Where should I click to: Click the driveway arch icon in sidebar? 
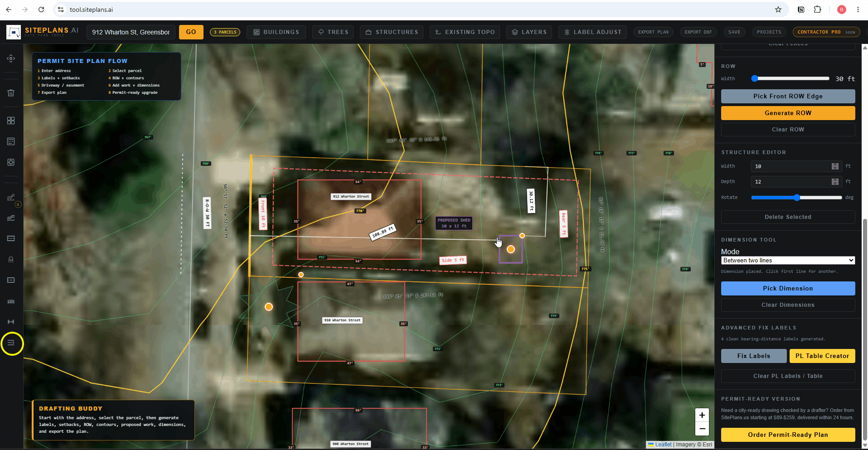pos(11,260)
